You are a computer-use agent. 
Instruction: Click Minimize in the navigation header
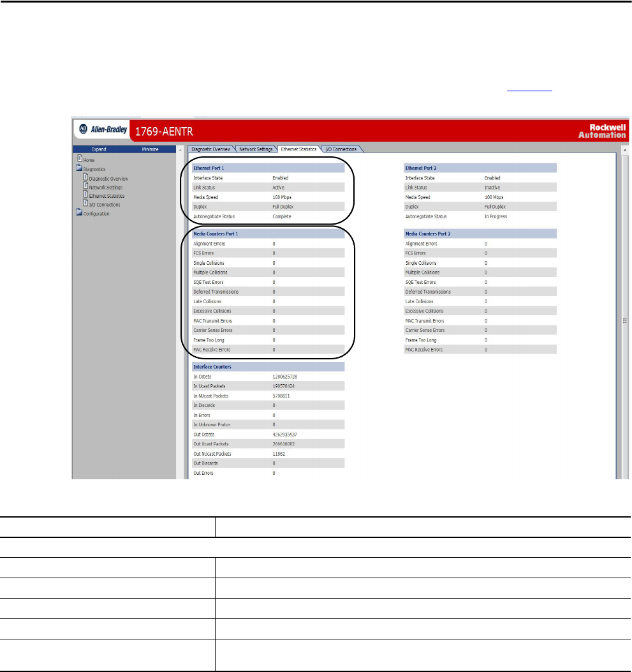(151, 149)
